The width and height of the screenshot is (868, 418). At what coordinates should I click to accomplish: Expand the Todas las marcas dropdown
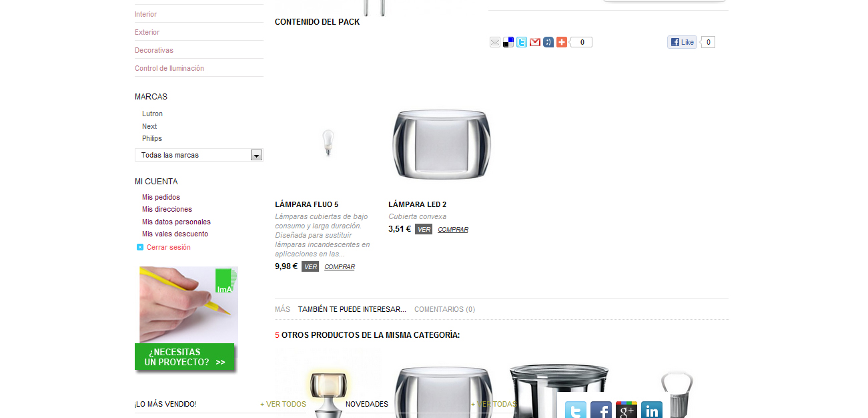coord(199,155)
